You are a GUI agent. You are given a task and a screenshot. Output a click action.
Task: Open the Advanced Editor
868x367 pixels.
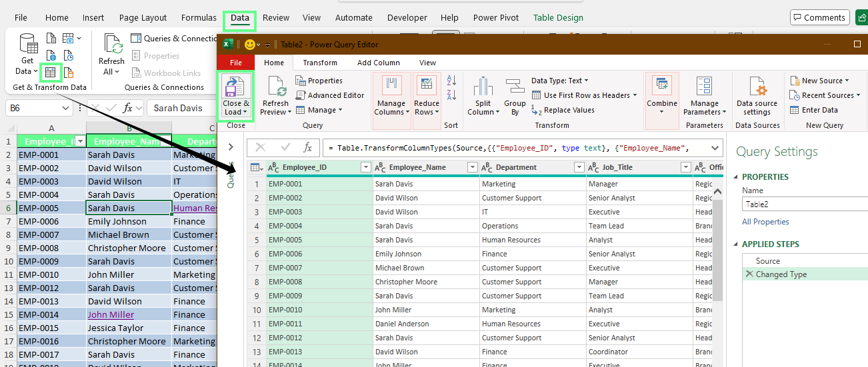[x=330, y=95]
